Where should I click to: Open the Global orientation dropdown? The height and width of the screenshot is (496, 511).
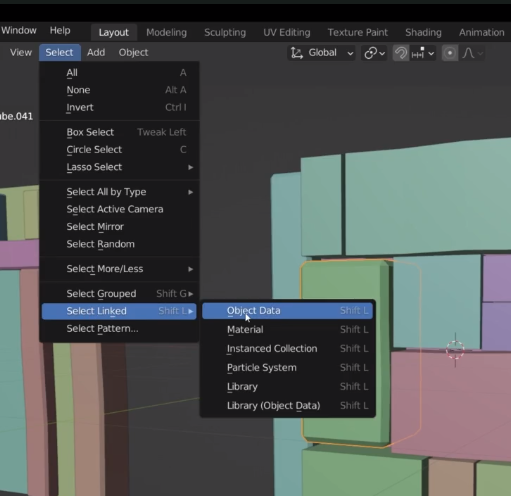click(x=321, y=53)
